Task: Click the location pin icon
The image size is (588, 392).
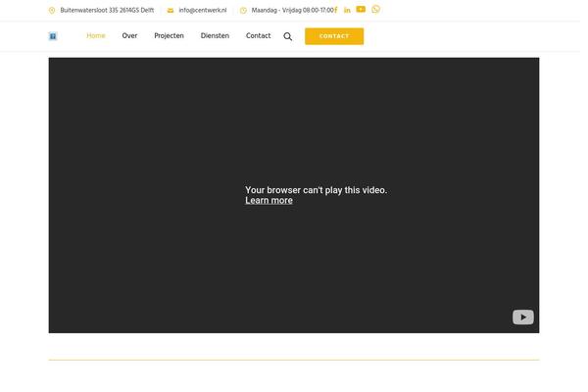Action: pos(53,11)
